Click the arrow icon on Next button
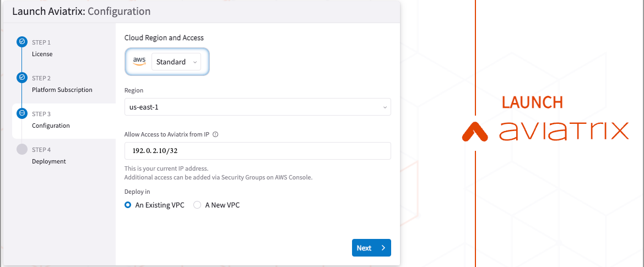 tap(383, 248)
